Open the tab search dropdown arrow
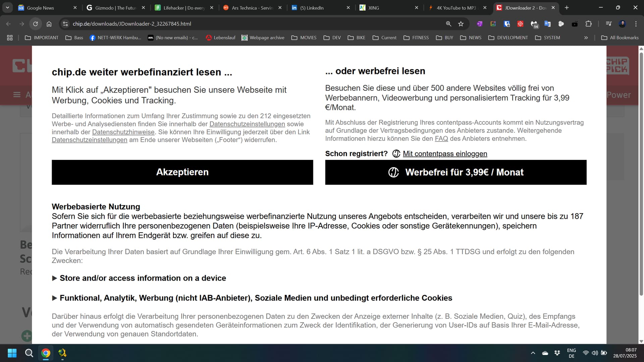 point(7,7)
